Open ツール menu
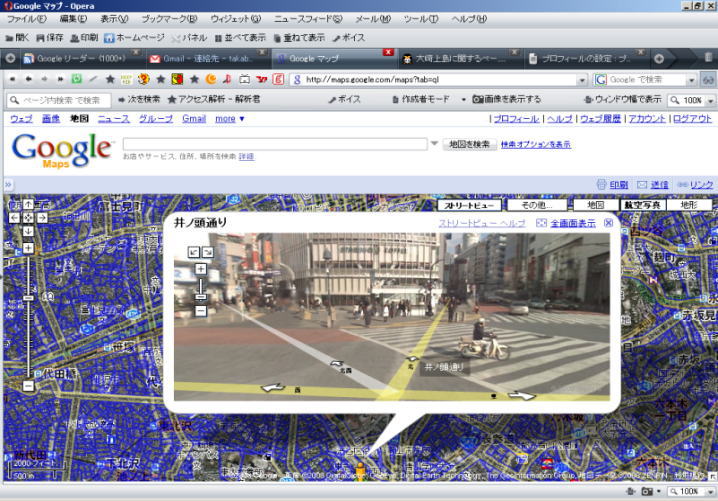 click(x=420, y=19)
